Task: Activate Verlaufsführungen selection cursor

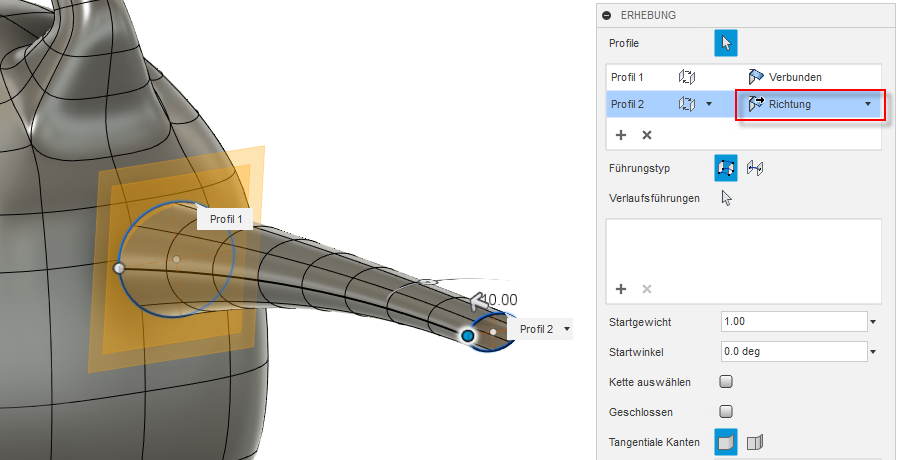Action: coord(726,198)
